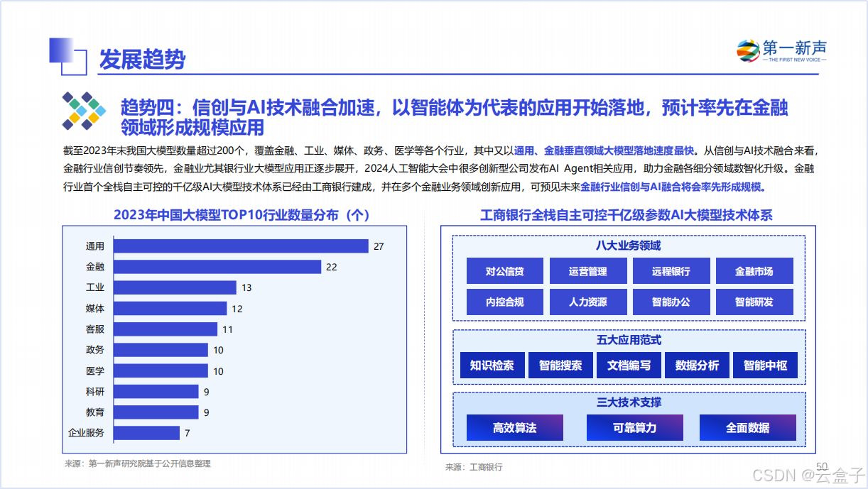
Task: Select the 对公信贷 box
Action: tap(505, 271)
